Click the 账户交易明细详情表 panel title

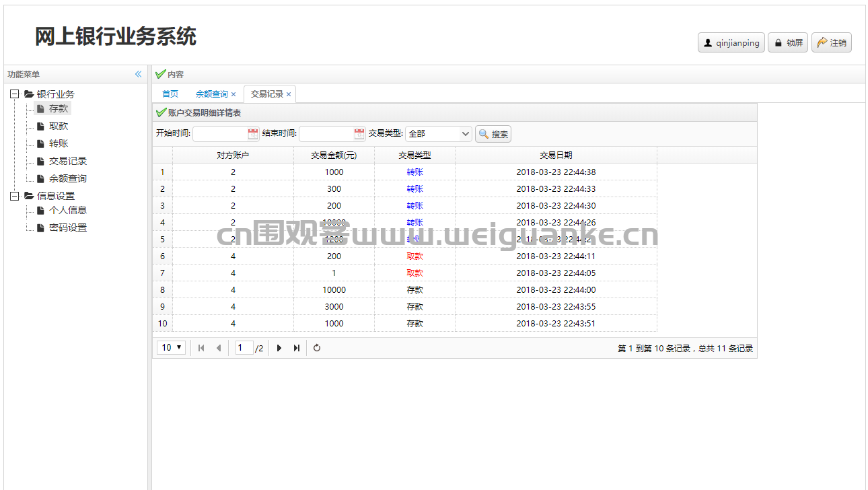[205, 113]
